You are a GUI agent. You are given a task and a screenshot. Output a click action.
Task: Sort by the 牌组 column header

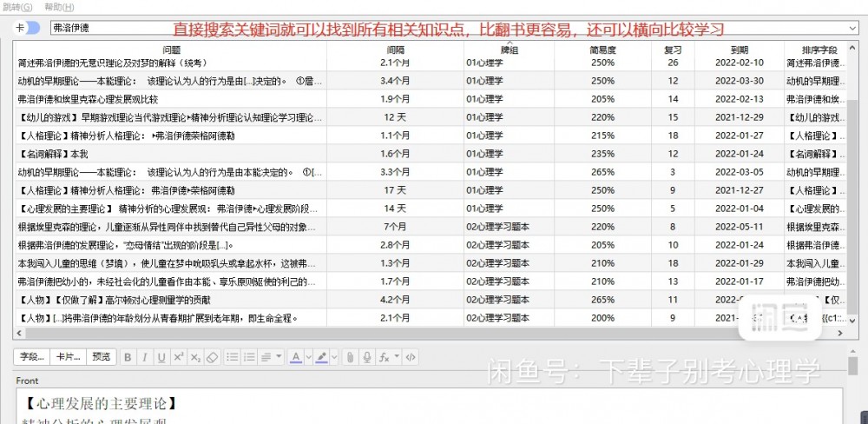(510, 49)
